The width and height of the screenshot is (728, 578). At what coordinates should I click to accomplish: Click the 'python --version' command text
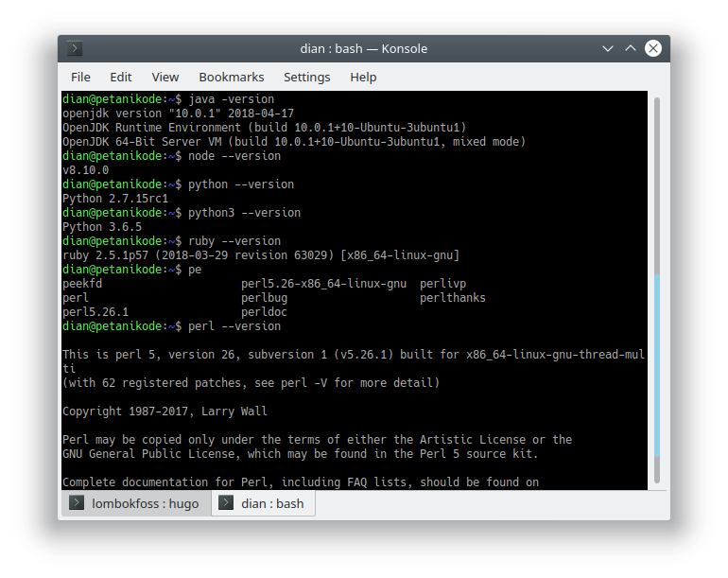pos(241,184)
